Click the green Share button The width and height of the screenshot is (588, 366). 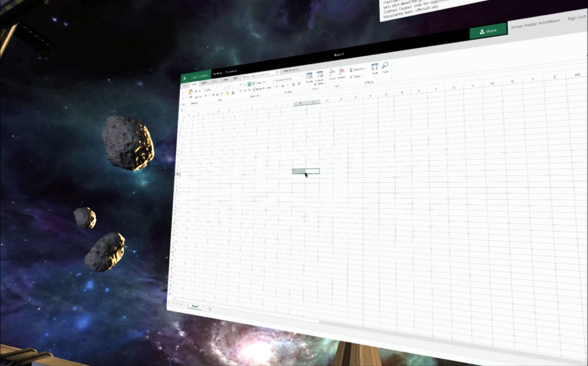tap(488, 31)
